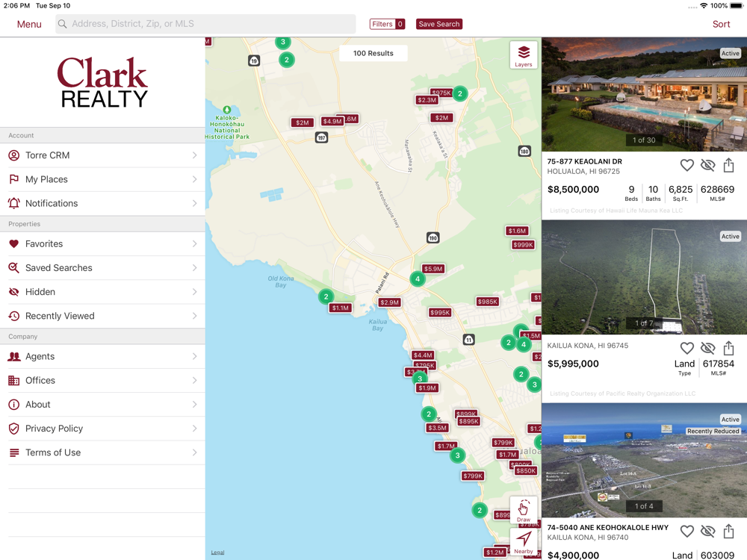Expand the Offices row chevron
The width and height of the screenshot is (747, 560).
(194, 381)
